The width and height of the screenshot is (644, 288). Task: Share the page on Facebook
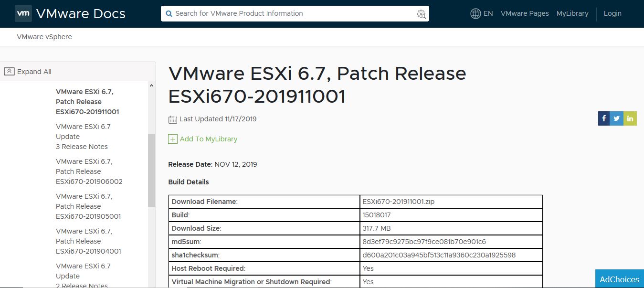(603, 118)
